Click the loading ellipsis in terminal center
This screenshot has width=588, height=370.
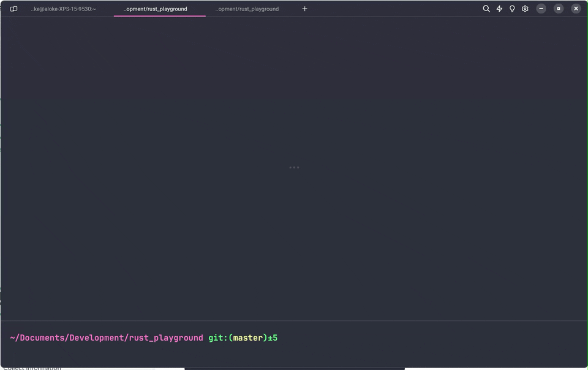[x=294, y=167]
